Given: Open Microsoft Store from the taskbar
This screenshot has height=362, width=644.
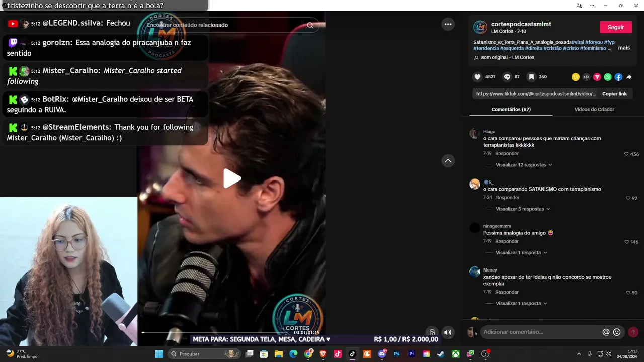Looking at the screenshot, I should [264, 354].
